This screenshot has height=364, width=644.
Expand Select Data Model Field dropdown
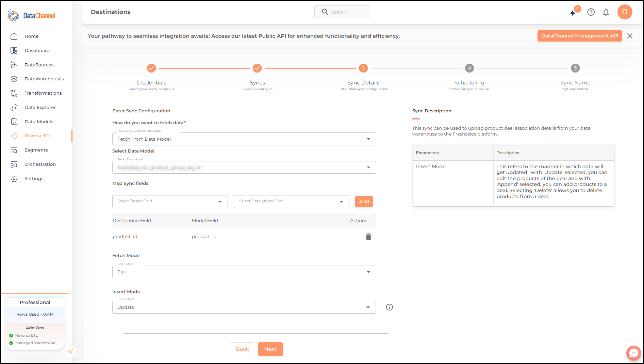coord(291,201)
